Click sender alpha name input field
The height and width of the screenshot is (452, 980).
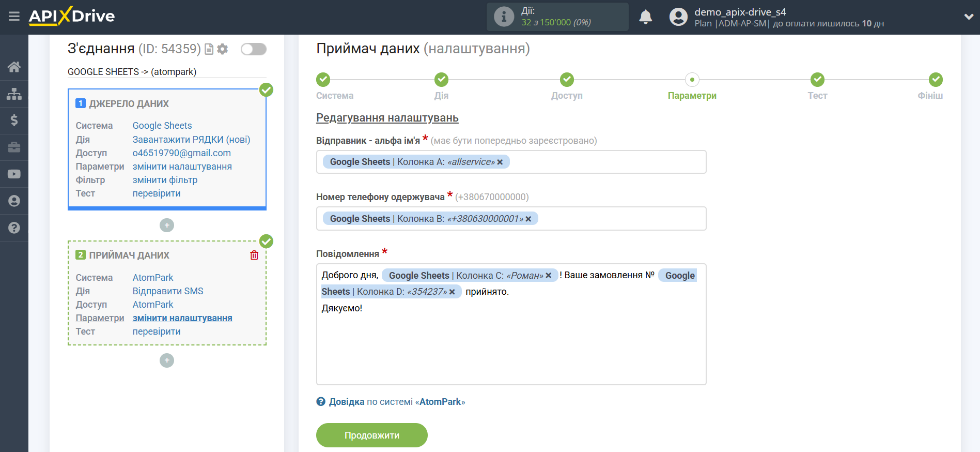coord(511,162)
